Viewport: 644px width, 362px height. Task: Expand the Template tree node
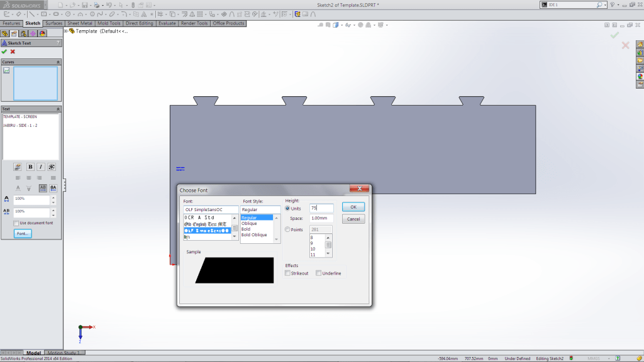67,31
